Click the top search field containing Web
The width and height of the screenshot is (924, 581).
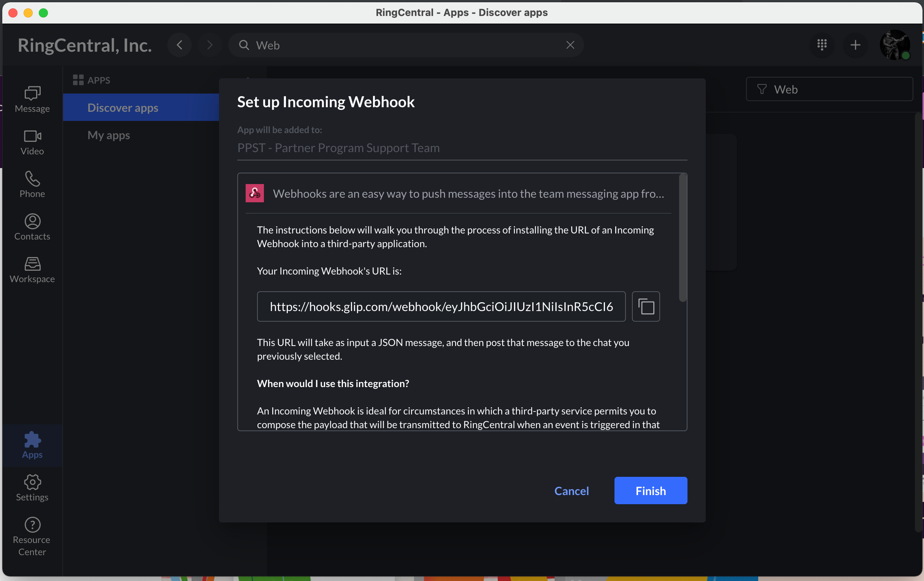(x=406, y=45)
